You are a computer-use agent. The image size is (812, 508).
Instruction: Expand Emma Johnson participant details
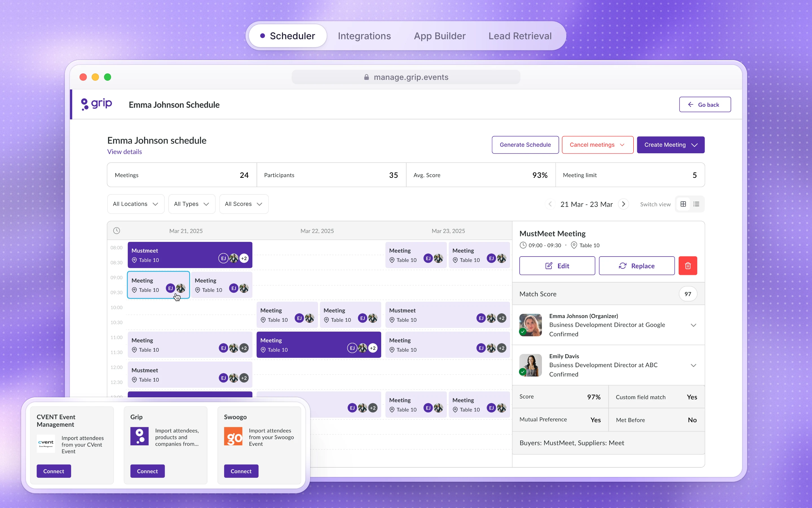pos(693,325)
